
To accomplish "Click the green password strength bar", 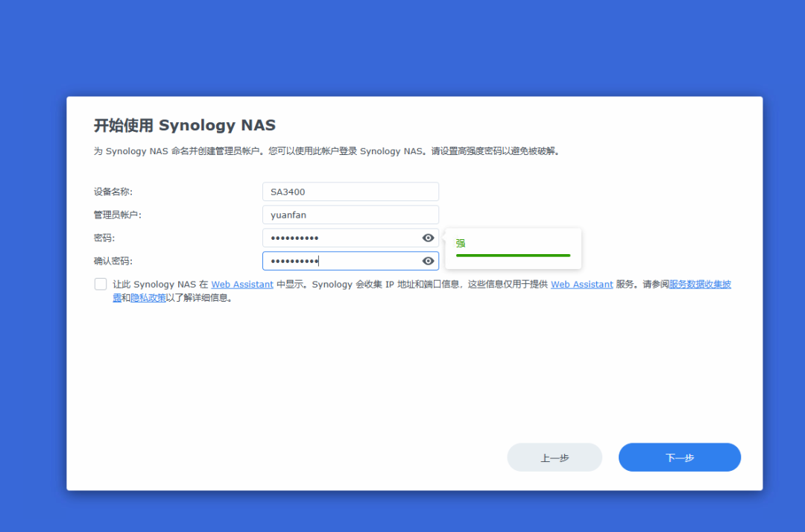I will tap(513, 255).
